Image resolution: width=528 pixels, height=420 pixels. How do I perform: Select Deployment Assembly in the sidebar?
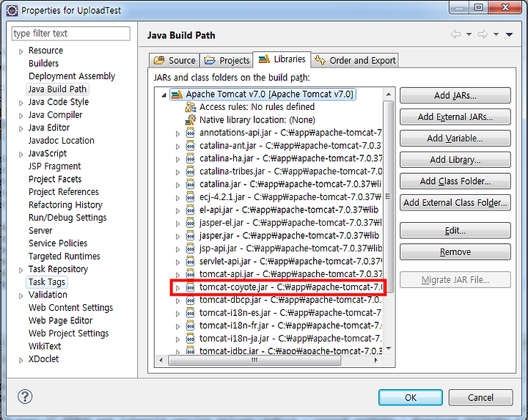coord(72,76)
